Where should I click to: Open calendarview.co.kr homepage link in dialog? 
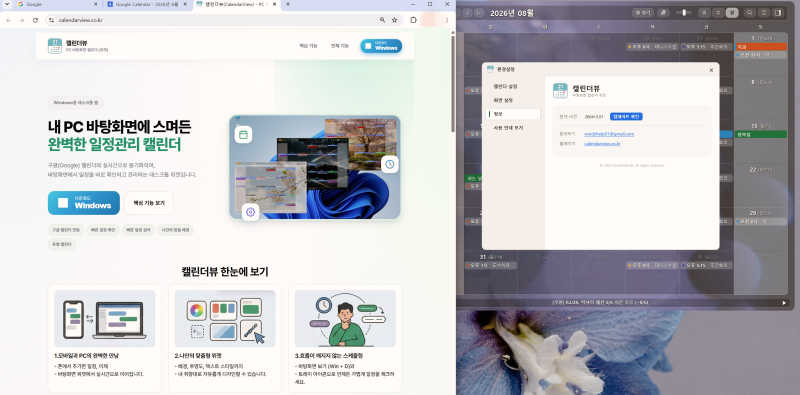point(602,144)
